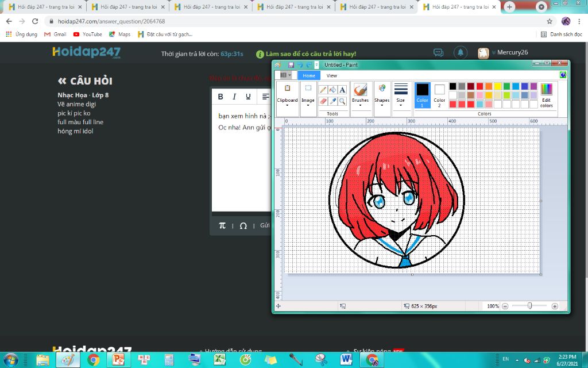Select the Magnifier tool in Paint
Screen dimensions: 588x368
(342, 101)
